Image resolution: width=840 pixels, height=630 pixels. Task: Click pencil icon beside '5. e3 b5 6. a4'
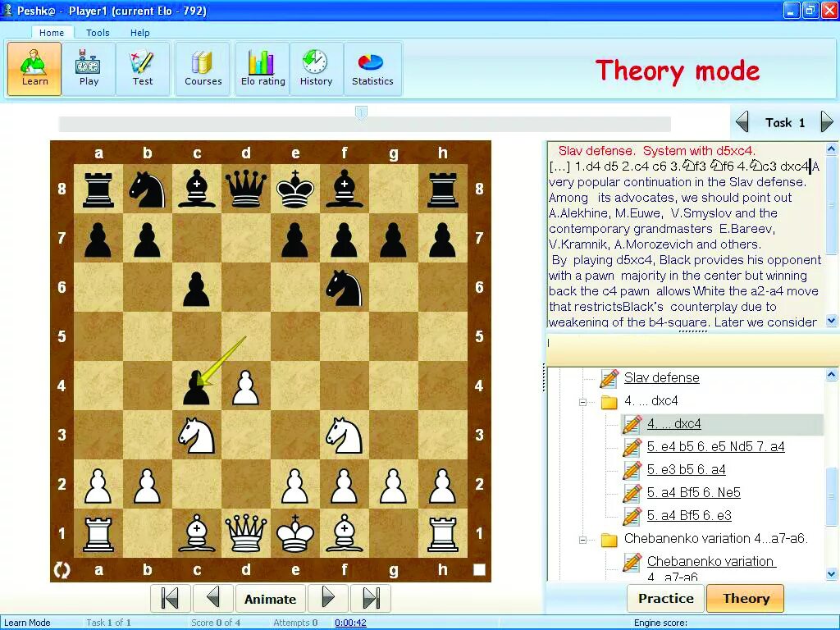[632, 470]
